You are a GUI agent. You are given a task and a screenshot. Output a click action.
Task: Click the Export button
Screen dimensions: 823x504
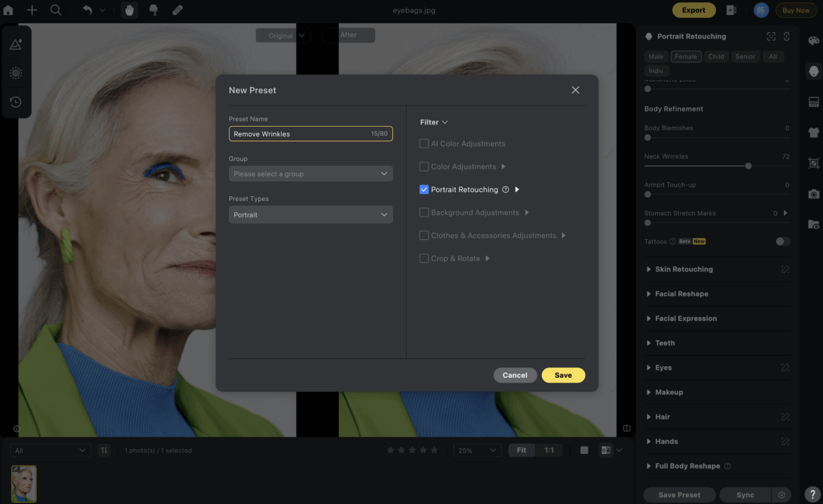point(693,10)
